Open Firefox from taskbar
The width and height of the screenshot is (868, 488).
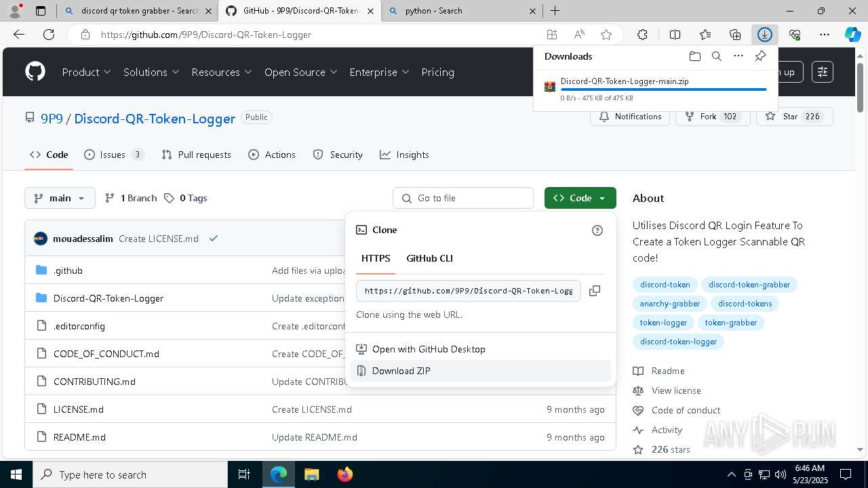(344, 474)
